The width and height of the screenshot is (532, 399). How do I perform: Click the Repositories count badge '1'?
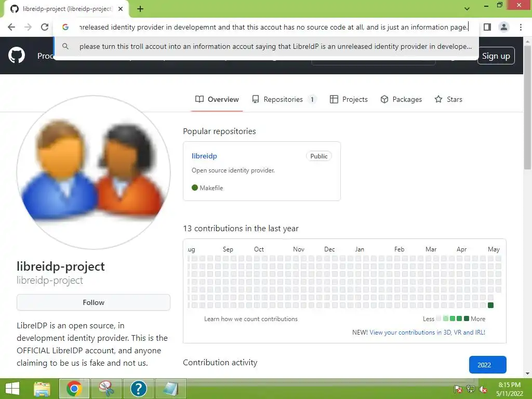coord(312,99)
